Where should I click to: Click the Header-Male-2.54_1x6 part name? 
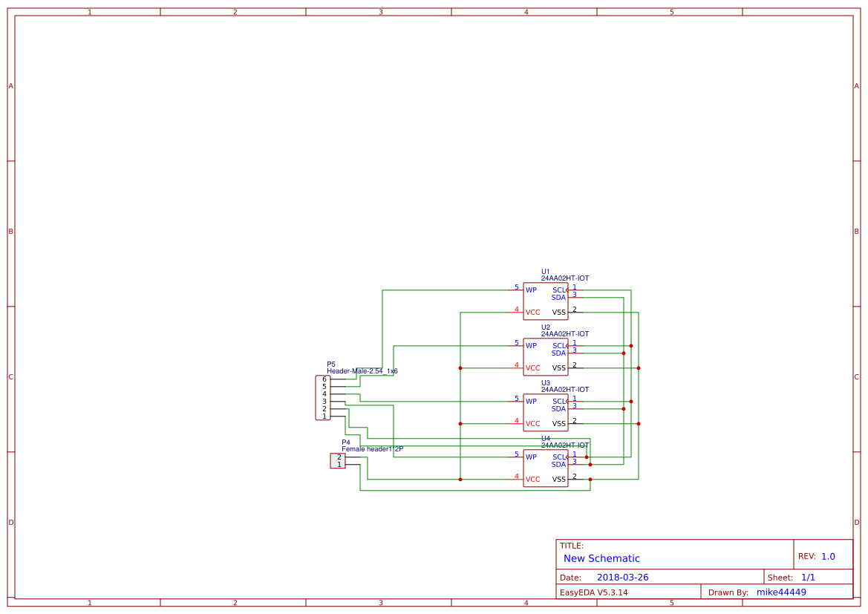click(362, 371)
